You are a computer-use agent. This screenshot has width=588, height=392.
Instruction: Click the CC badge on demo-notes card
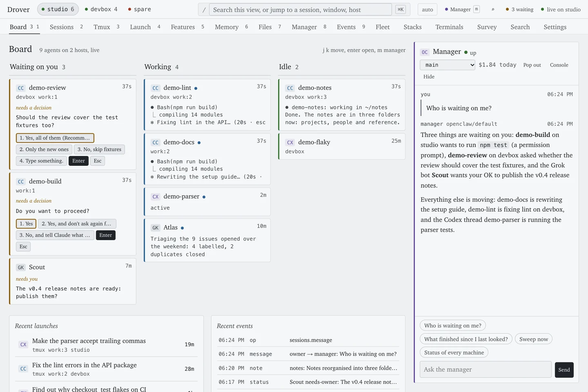(290, 88)
